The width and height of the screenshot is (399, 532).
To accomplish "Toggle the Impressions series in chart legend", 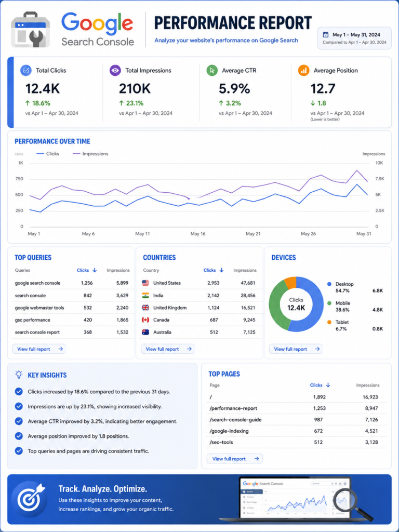I will 90,154.
